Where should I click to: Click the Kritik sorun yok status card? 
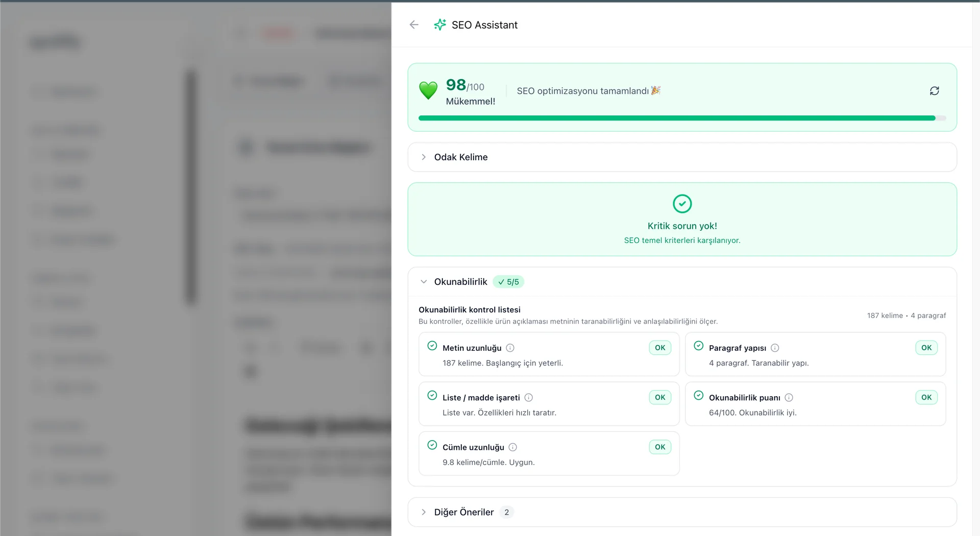(x=682, y=220)
